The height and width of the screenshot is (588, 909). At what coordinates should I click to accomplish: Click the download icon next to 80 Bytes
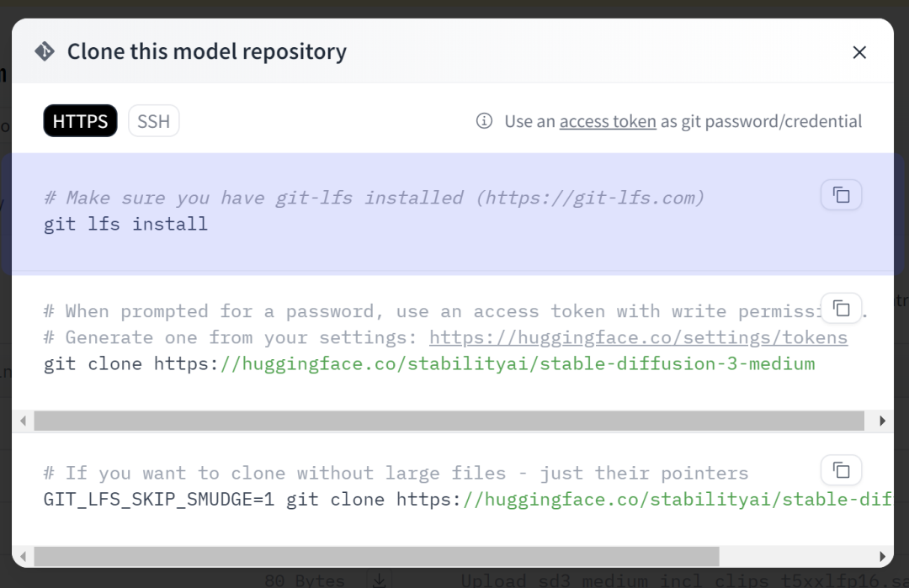pyautogui.click(x=380, y=580)
